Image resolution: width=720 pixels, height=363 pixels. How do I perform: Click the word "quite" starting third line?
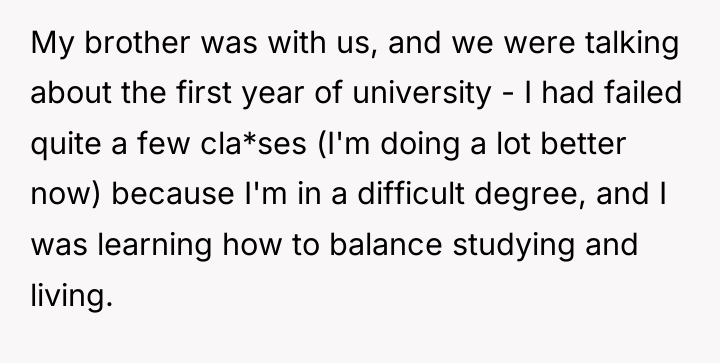point(66,145)
